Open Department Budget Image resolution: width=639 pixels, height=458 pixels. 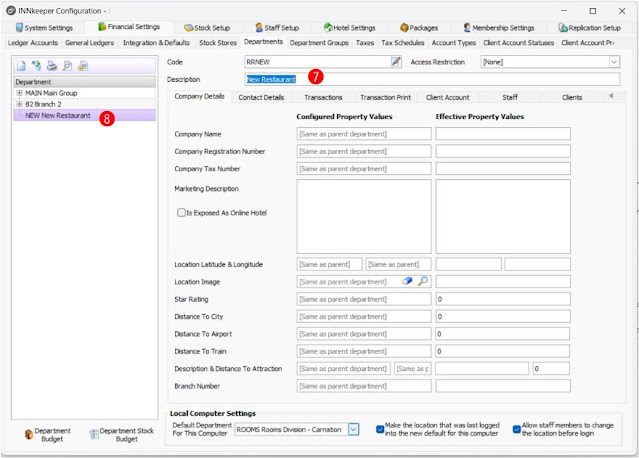[x=48, y=435]
